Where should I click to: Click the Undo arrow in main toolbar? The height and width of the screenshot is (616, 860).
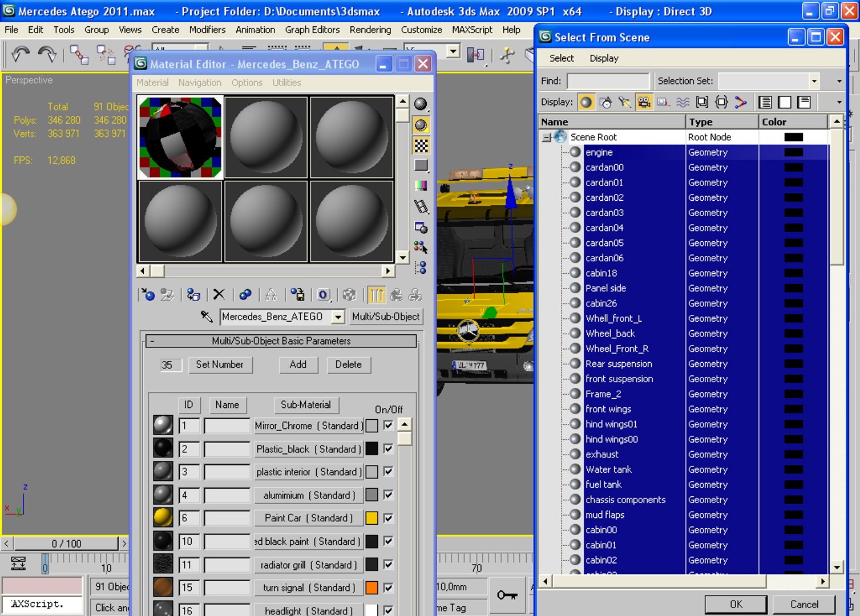pyautogui.click(x=21, y=54)
